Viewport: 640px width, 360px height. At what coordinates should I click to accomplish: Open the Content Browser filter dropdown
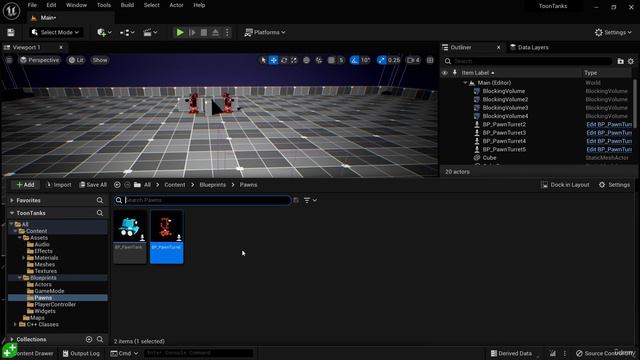tap(310, 200)
